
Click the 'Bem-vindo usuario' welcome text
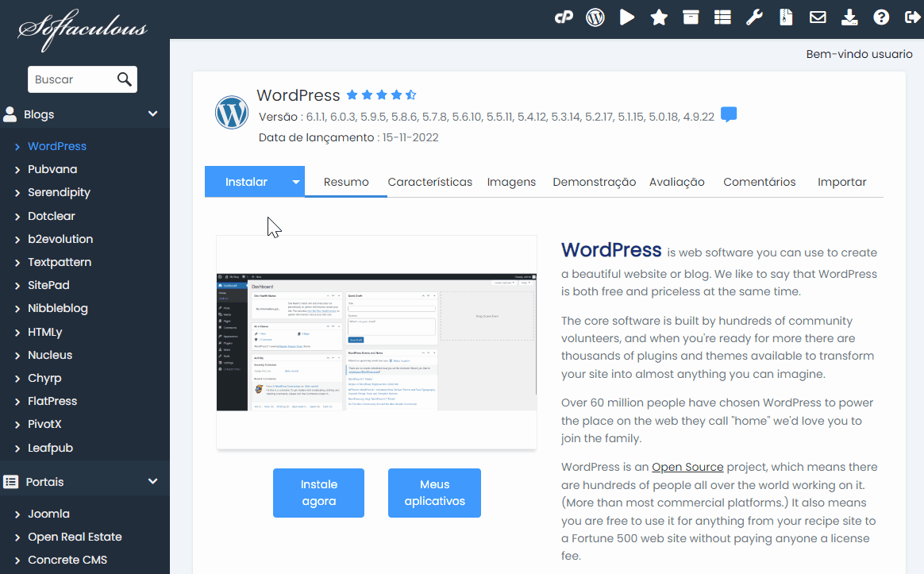coord(859,54)
